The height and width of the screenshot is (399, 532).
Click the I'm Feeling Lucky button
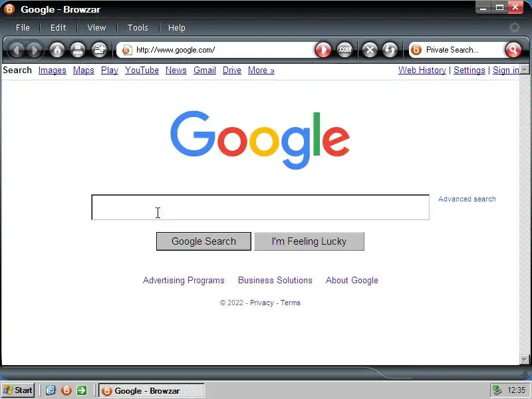tap(309, 241)
